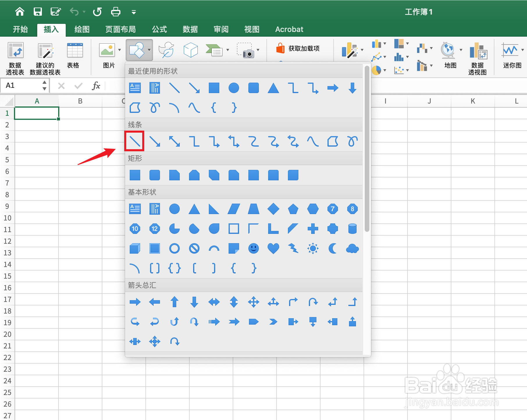Click the 数据透视表 PivotTable button
Image resolution: width=527 pixels, height=420 pixels.
point(15,58)
